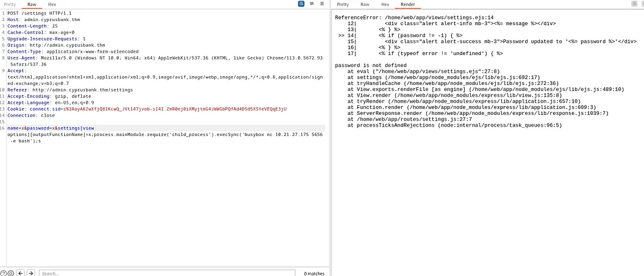Screen dimensions: 644x276
Task: Click the '0 matches' counter text
Action: (314, 274)
